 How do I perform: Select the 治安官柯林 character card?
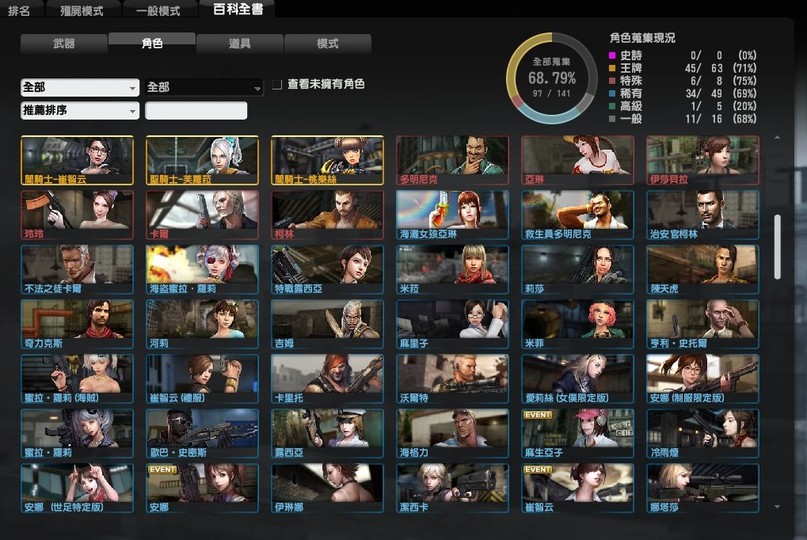[703, 215]
